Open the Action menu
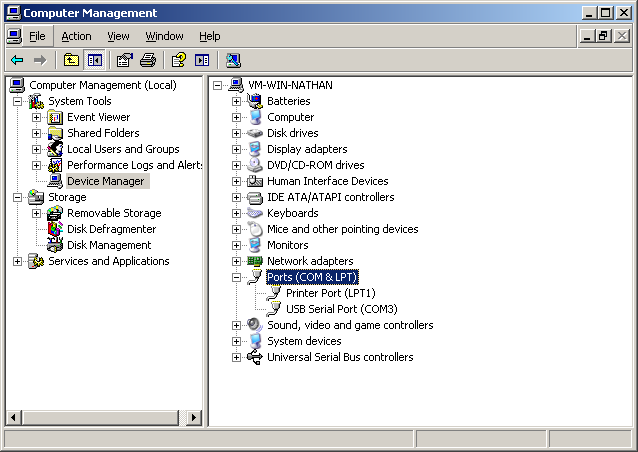The image size is (638, 452). pos(76,36)
